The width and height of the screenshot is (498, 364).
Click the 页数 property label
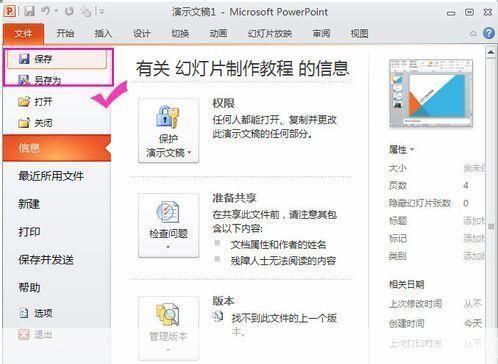click(x=397, y=185)
